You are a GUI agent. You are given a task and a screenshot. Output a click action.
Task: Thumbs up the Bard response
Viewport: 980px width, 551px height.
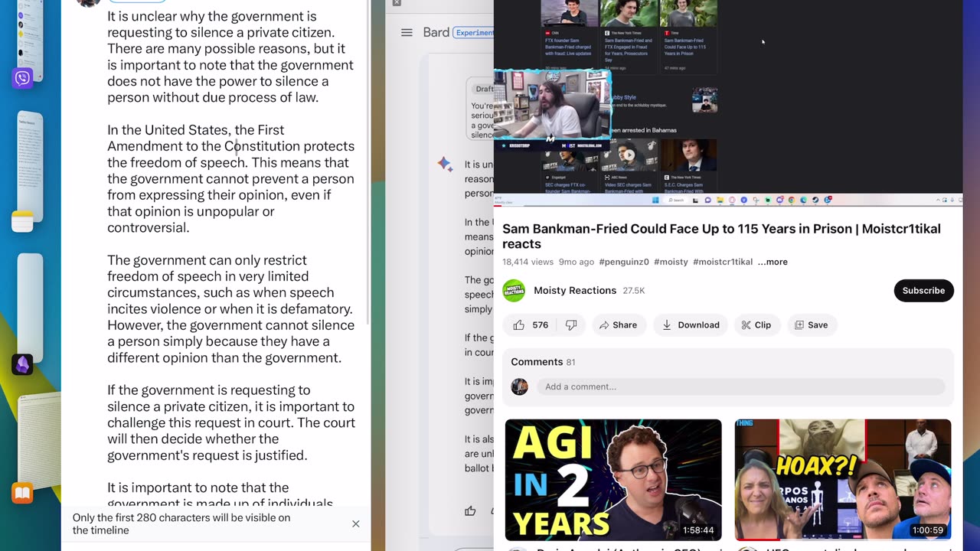click(470, 511)
